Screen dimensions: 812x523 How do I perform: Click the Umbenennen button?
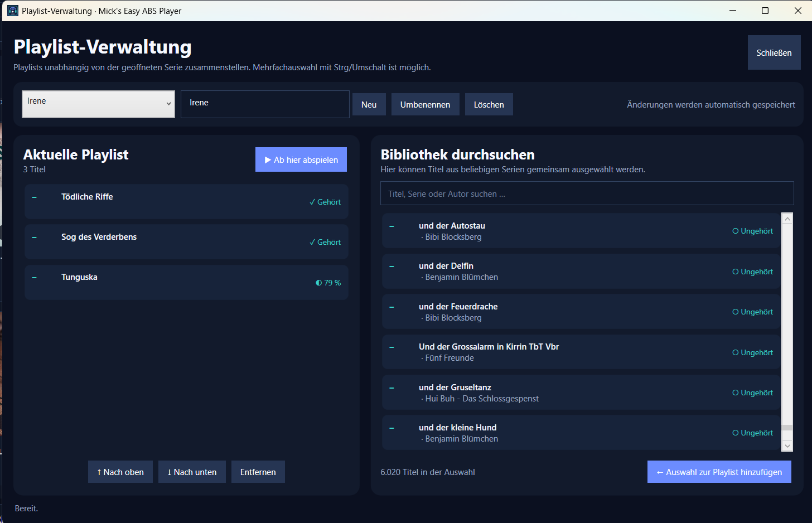(x=425, y=104)
